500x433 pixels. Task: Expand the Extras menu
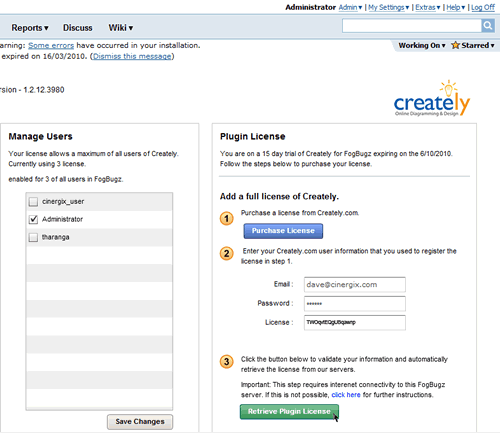tap(428, 7)
